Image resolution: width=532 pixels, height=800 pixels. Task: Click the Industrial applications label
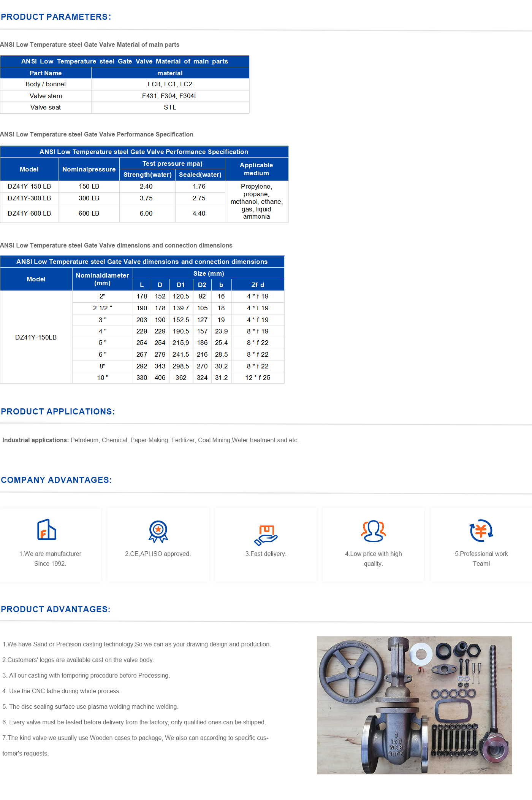coord(35,440)
